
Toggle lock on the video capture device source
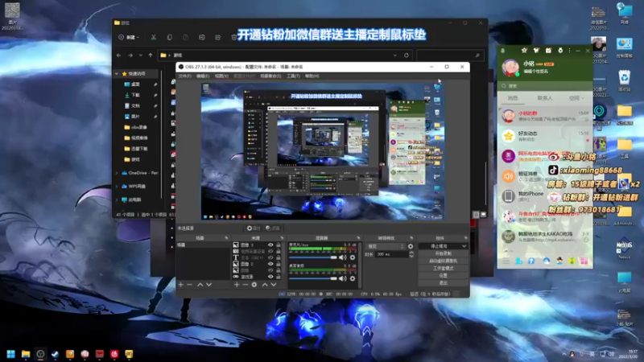[278, 251]
